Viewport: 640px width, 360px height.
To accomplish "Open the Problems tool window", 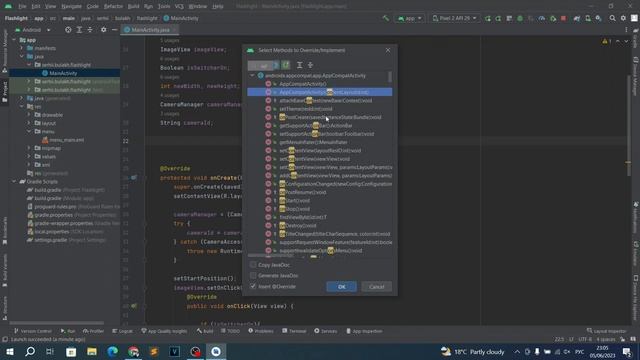I will [x=261, y=331].
